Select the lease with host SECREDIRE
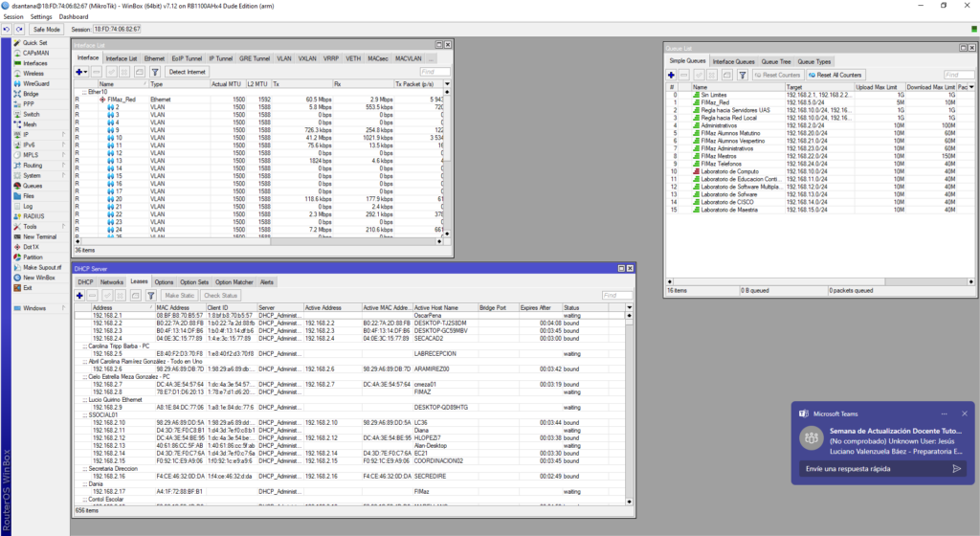This screenshot has height=536, width=980. [350, 477]
